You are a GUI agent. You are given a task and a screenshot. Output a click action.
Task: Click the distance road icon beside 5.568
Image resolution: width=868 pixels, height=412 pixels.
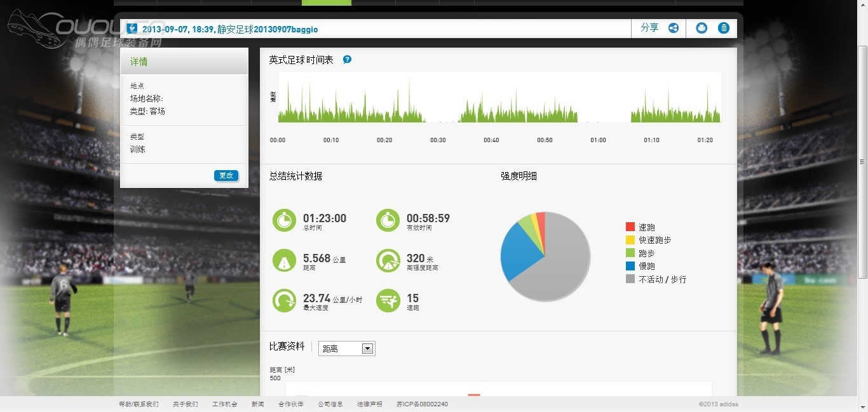[x=284, y=260]
